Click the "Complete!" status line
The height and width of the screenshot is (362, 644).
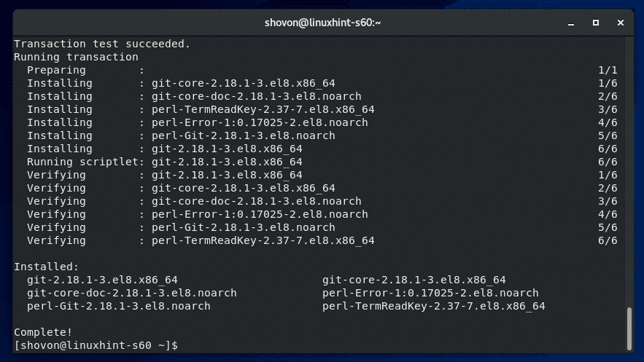(44, 331)
